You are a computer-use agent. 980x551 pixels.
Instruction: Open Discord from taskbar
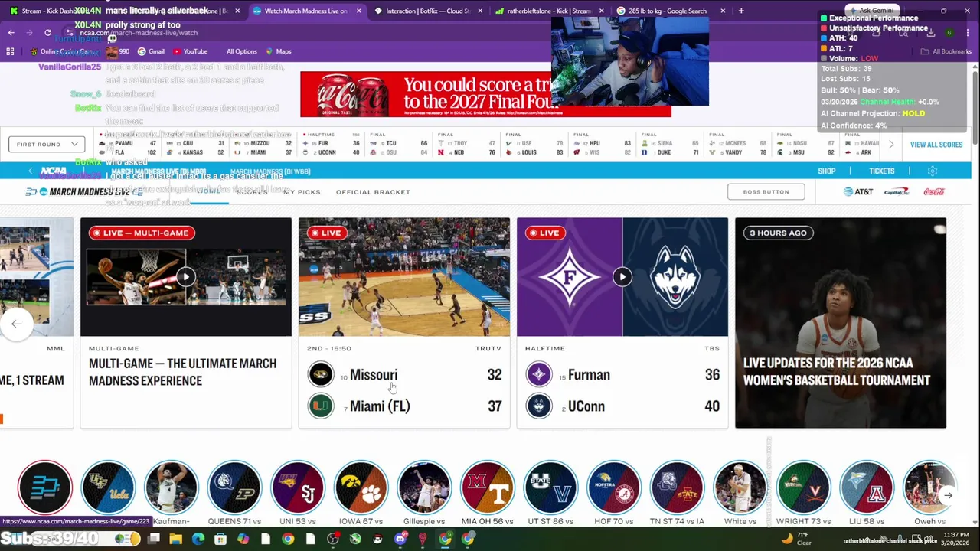400,539
